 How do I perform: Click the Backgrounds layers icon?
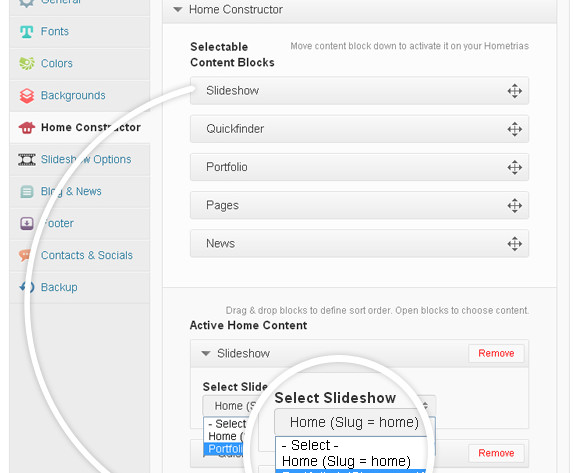[27, 96]
